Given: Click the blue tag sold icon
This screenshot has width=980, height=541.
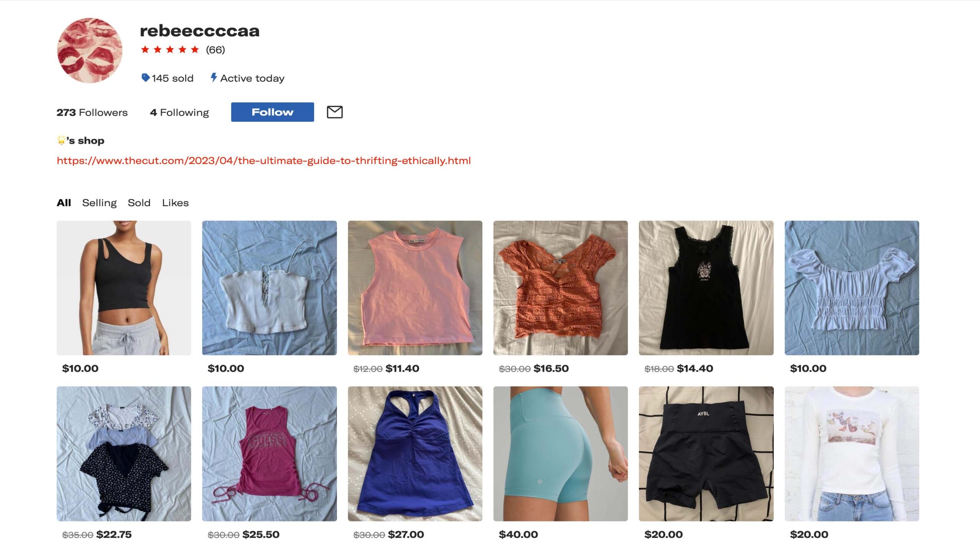Looking at the screenshot, I should tap(145, 78).
